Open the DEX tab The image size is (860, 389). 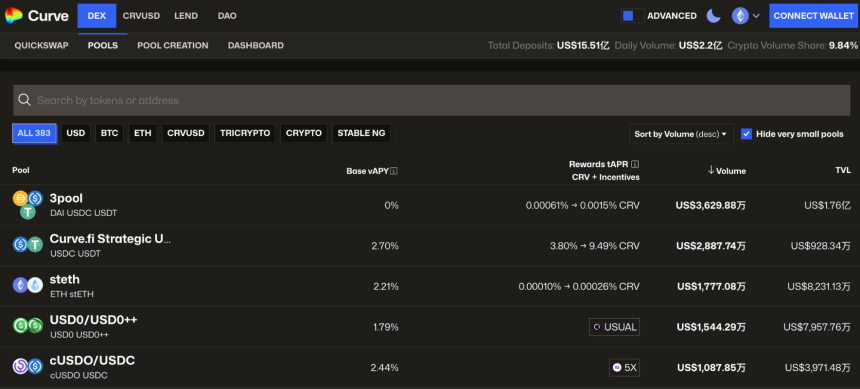97,16
